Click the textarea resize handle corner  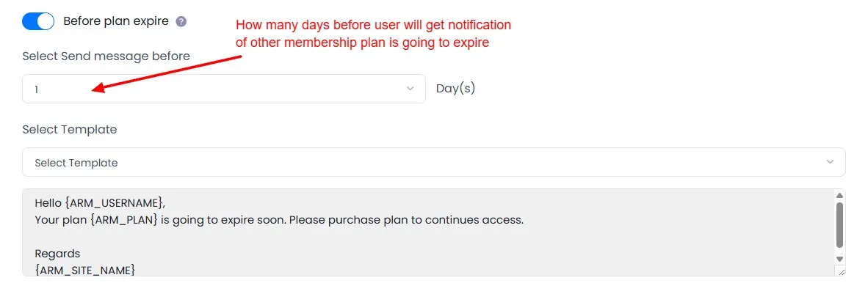point(841,271)
